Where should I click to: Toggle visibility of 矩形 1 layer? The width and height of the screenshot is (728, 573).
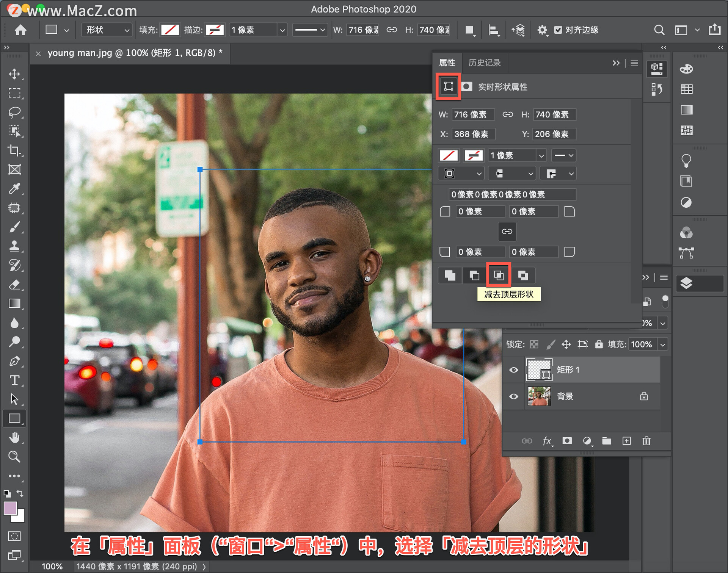point(513,368)
